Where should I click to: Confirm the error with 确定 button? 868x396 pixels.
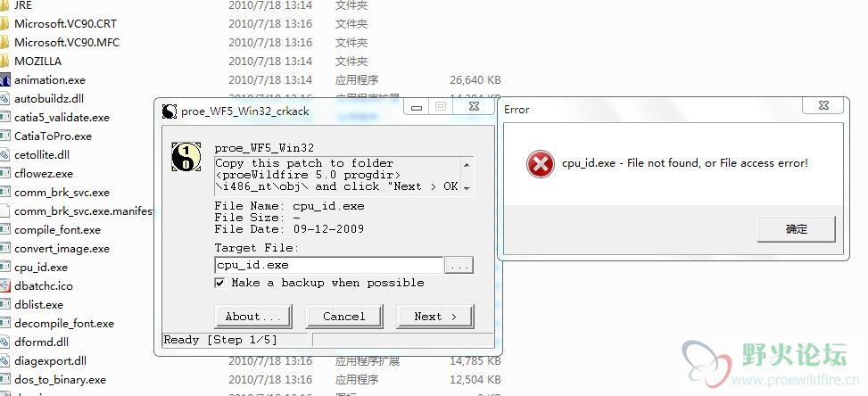click(796, 229)
